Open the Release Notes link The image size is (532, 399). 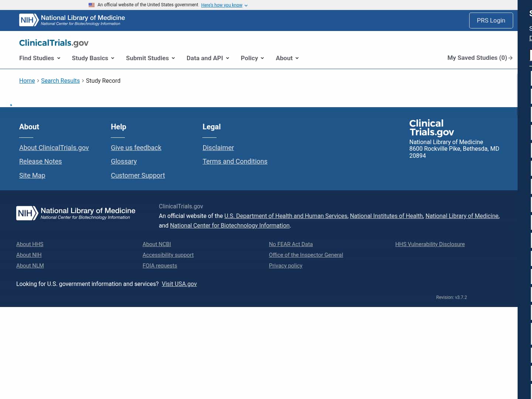pyautogui.click(x=41, y=161)
